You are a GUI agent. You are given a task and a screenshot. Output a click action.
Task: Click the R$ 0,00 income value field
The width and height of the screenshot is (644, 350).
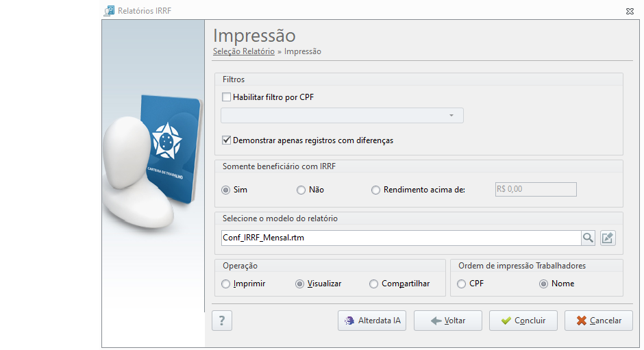pyautogui.click(x=536, y=189)
